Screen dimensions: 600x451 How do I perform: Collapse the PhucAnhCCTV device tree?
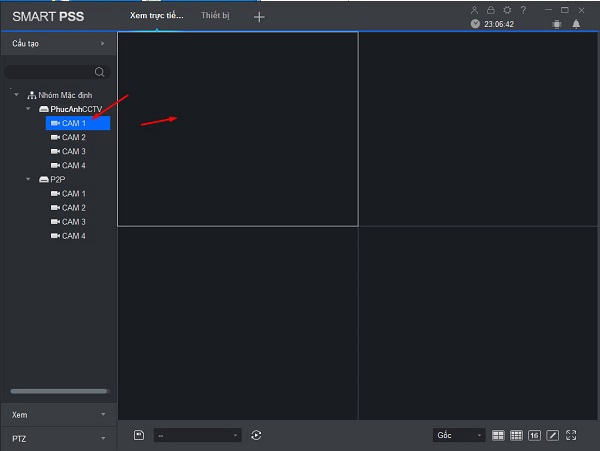(x=29, y=108)
